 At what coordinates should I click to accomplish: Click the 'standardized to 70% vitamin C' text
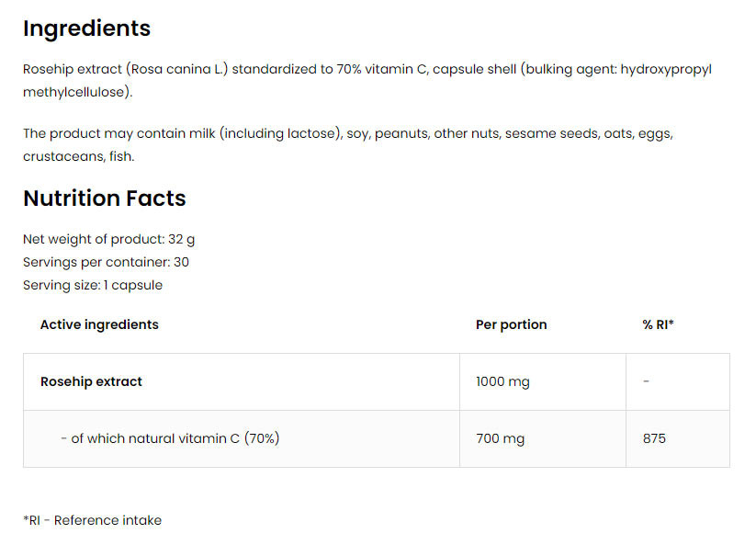point(329,70)
